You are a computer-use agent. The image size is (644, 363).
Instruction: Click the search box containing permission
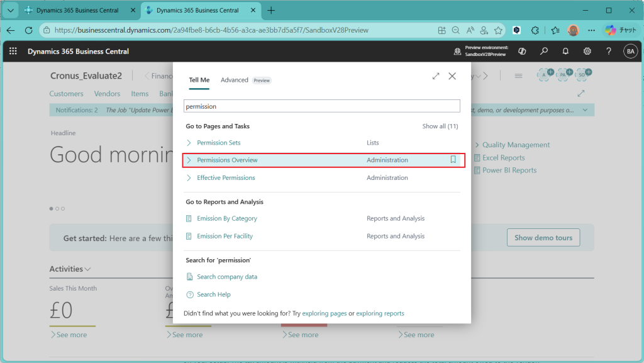[x=321, y=106]
